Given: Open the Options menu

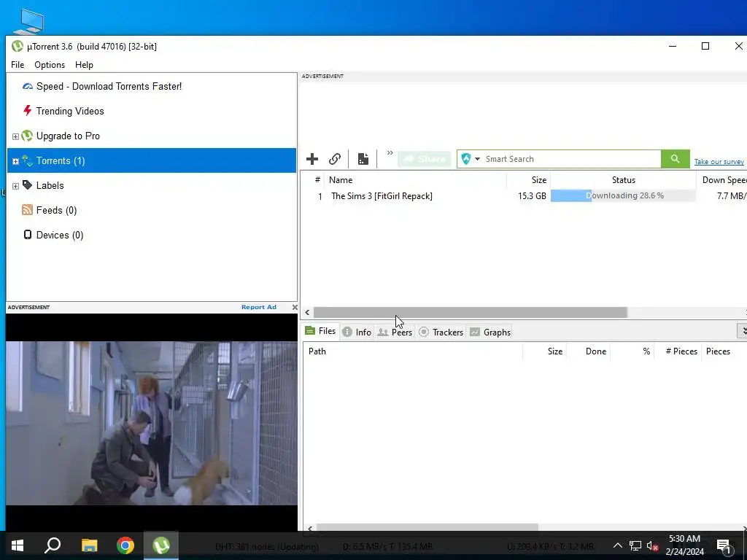Looking at the screenshot, I should (x=50, y=65).
